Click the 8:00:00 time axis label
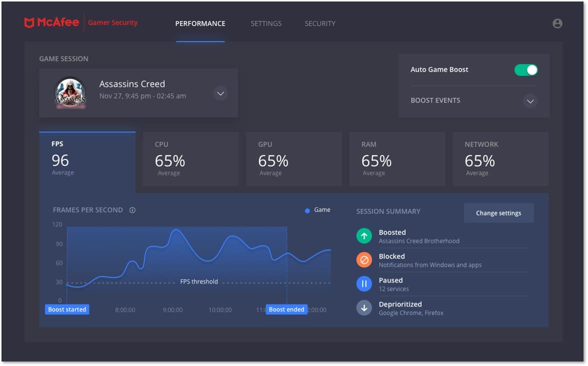588x366 pixels. coord(125,310)
